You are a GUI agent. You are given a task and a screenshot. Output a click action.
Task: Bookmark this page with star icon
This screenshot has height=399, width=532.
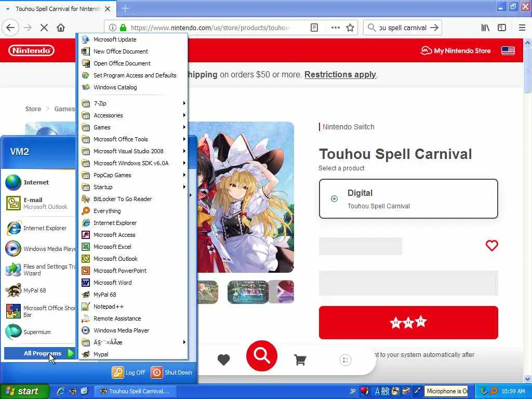point(350,28)
